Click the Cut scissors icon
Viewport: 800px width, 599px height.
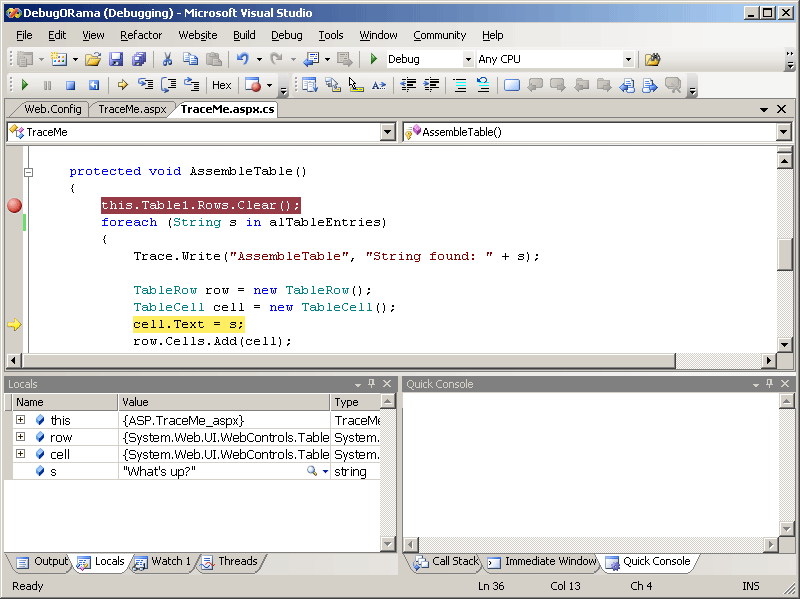tap(167, 60)
